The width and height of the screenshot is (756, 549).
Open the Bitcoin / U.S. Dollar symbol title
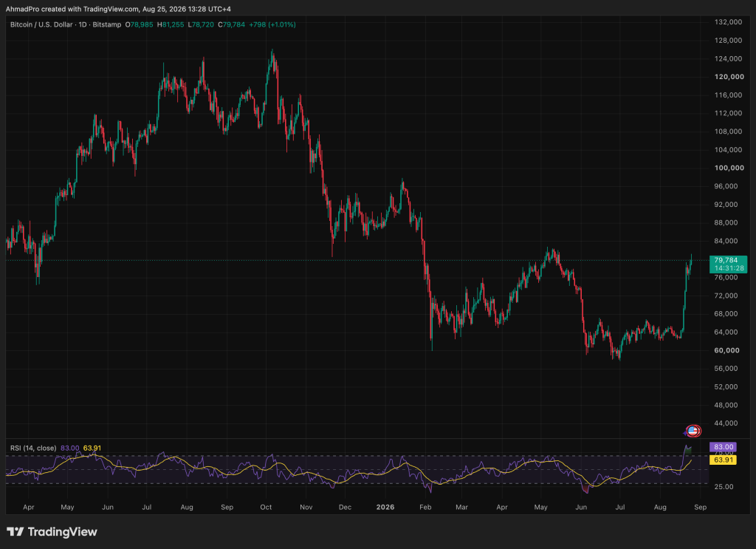(41, 24)
